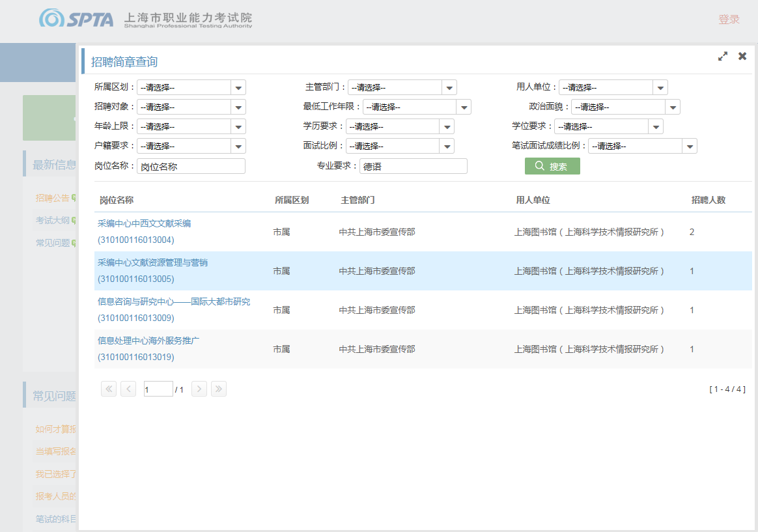Expand the 政治面貌 dropdown
758x532 pixels.
click(x=626, y=107)
